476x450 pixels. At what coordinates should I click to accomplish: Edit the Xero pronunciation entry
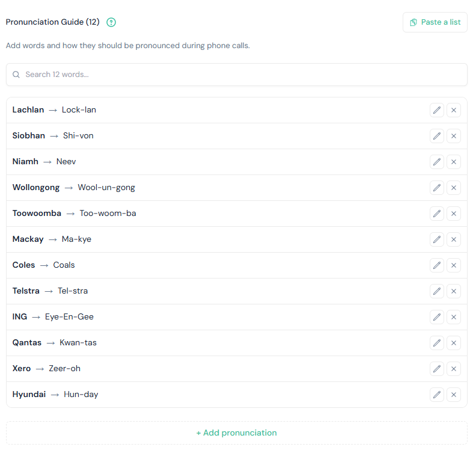(437, 369)
